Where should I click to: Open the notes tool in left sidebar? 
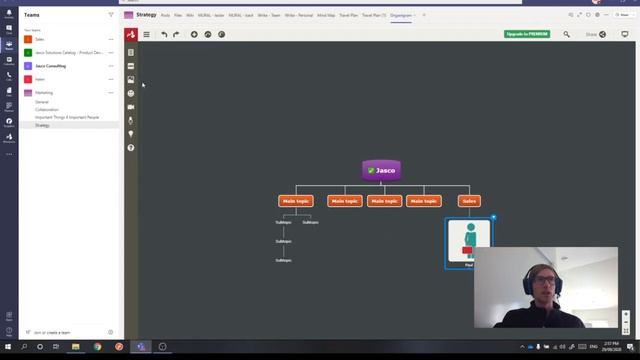(131, 53)
